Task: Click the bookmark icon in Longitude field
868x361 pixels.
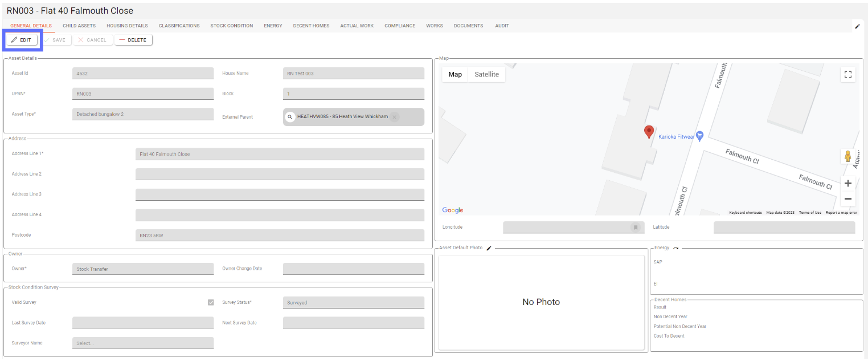Action: pyautogui.click(x=635, y=228)
